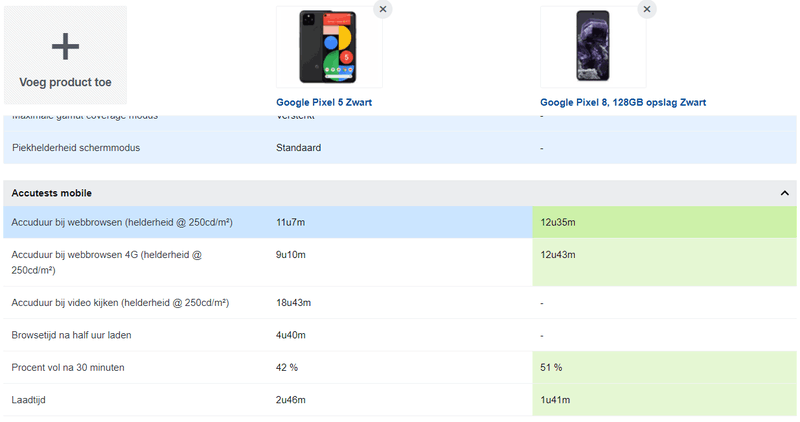The image size is (800, 422).
Task: Collapse the Accutests mobile section
Action: point(785,193)
